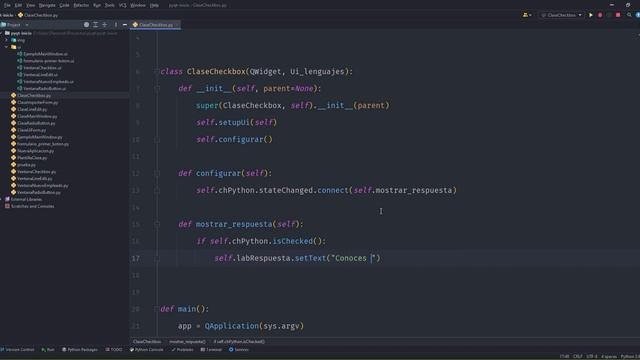Click the expand all icon in Project panel
The image size is (640, 360).
[x=95, y=25]
